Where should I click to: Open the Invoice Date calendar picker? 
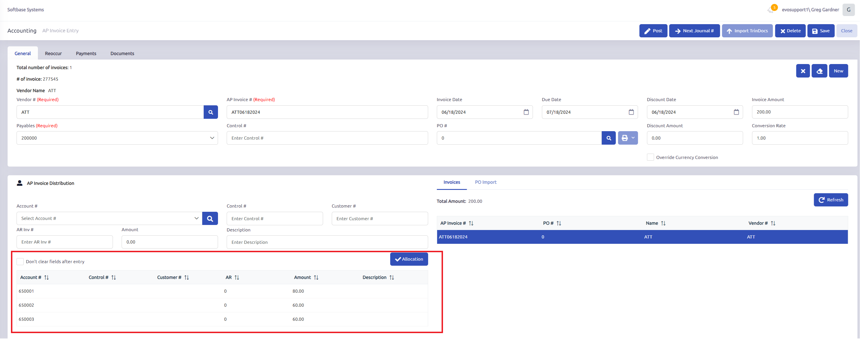[x=526, y=112]
